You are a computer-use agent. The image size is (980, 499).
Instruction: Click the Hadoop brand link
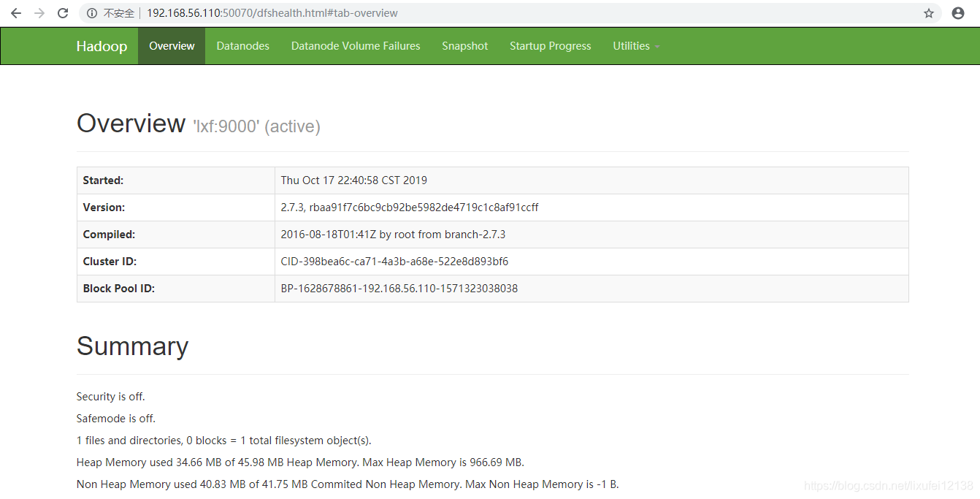(102, 46)
